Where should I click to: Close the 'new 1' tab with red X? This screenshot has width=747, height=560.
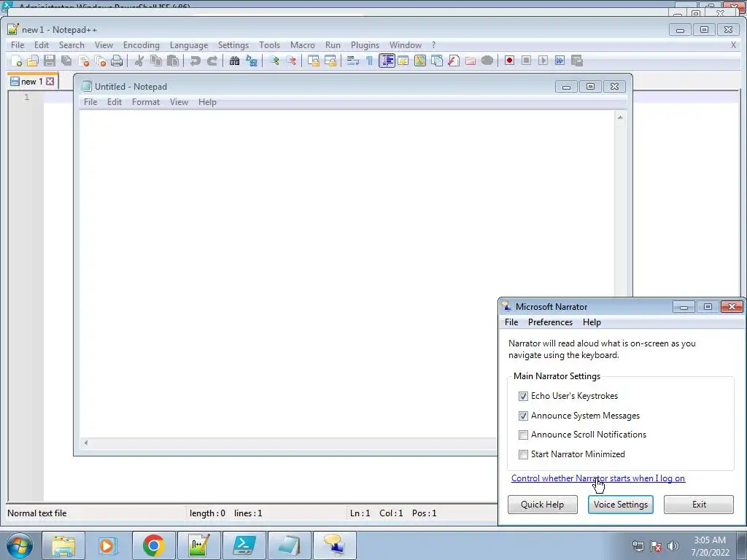pos(50,82)
